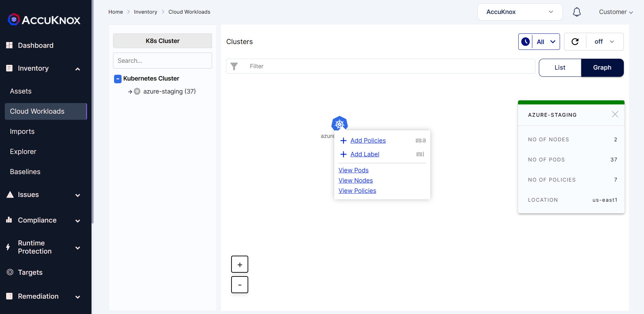Click the LOCATION value us-east1
This screenshot has width=644, height=314.
pos(605,200)
